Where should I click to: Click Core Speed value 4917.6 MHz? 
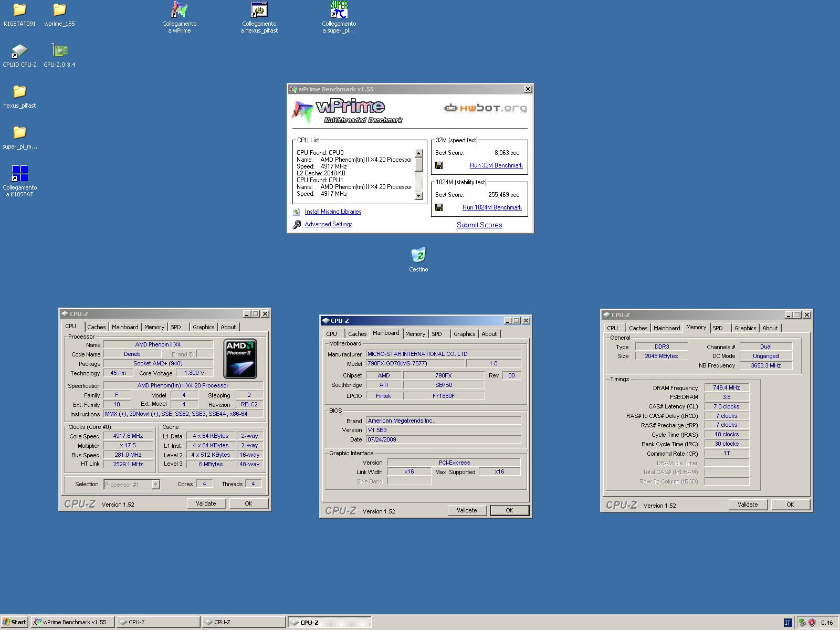(128, 436)
